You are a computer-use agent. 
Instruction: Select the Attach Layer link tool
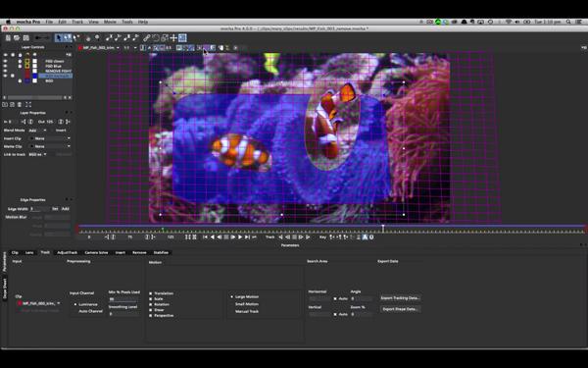(147, 38)
